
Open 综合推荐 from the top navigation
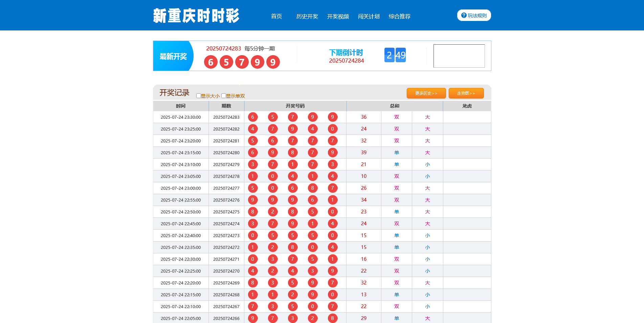pos(400,16)
